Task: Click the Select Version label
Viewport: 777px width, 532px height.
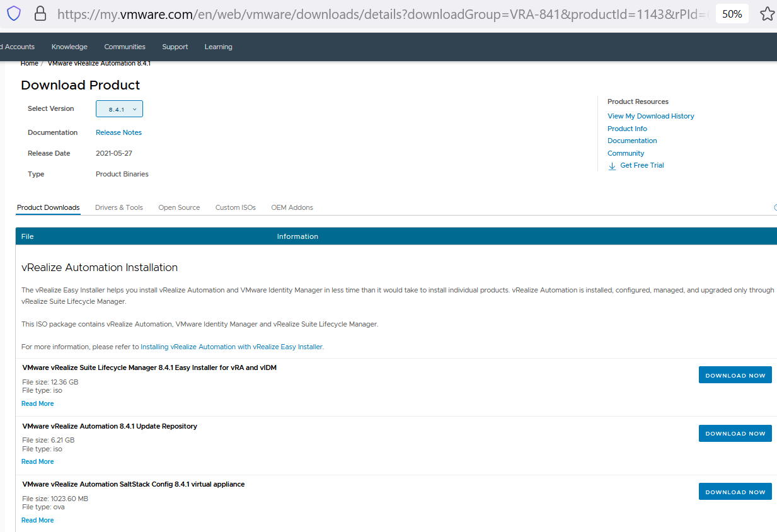Action: click(51, 108)
